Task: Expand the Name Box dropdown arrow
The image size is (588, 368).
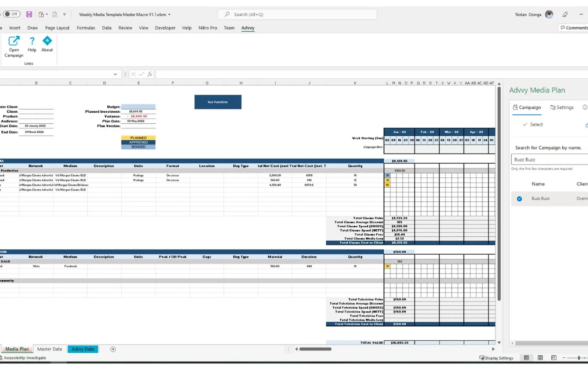Action: (x=115, y=74)
